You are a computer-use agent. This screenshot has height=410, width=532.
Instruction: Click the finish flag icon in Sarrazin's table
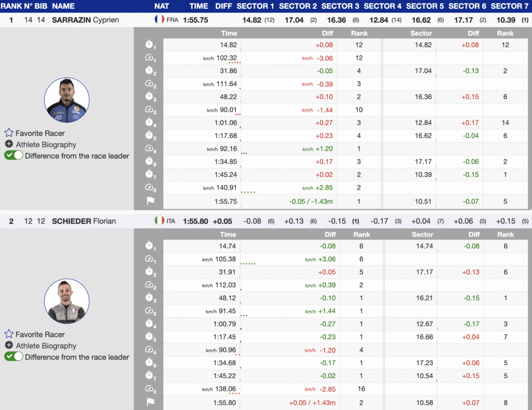click(x=150, y=201)
